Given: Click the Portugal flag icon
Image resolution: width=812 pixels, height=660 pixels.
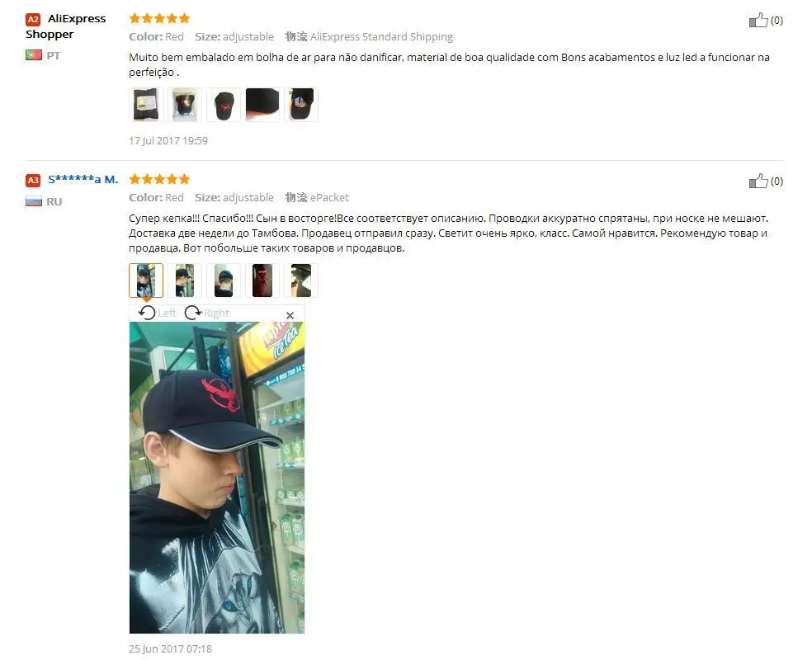Looking at the screenshot, I should (34, 54).
